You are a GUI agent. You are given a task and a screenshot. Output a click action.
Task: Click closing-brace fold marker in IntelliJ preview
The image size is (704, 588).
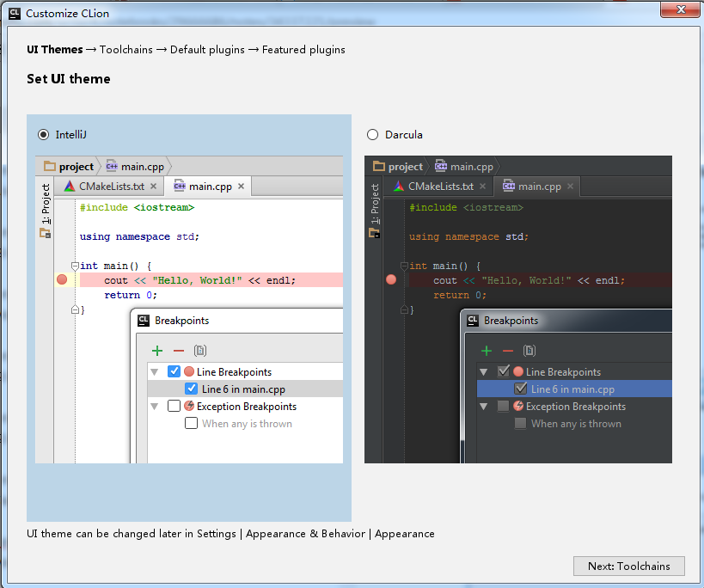pos(75,309)
